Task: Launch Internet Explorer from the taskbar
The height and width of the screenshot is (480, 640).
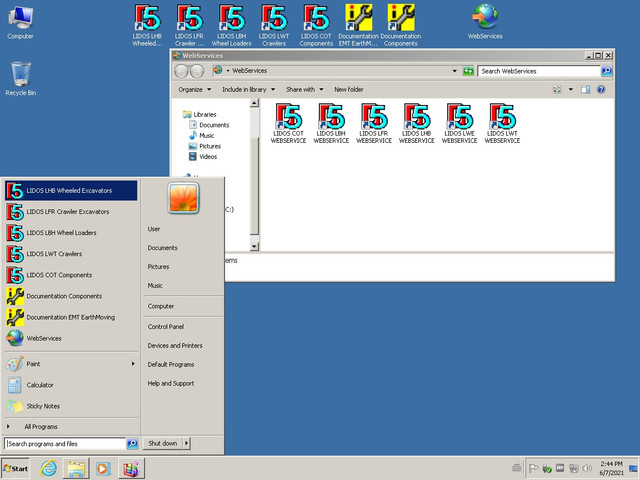Action: [49, 468]
